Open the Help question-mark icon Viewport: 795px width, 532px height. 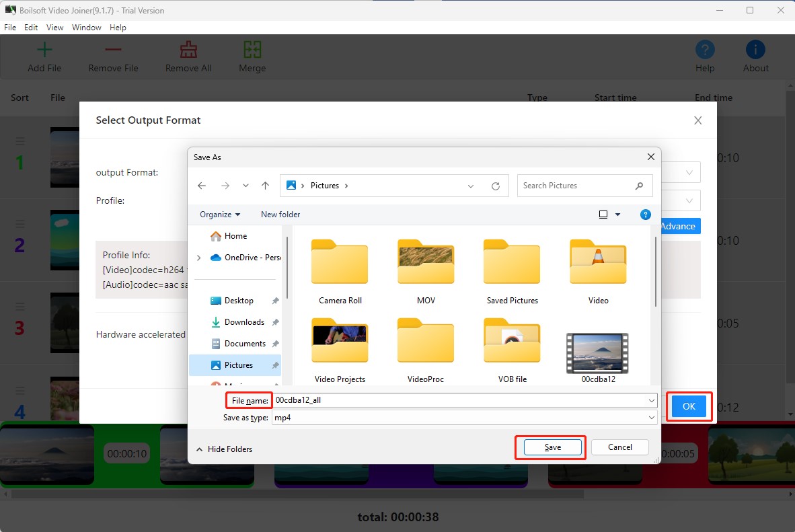705,50
